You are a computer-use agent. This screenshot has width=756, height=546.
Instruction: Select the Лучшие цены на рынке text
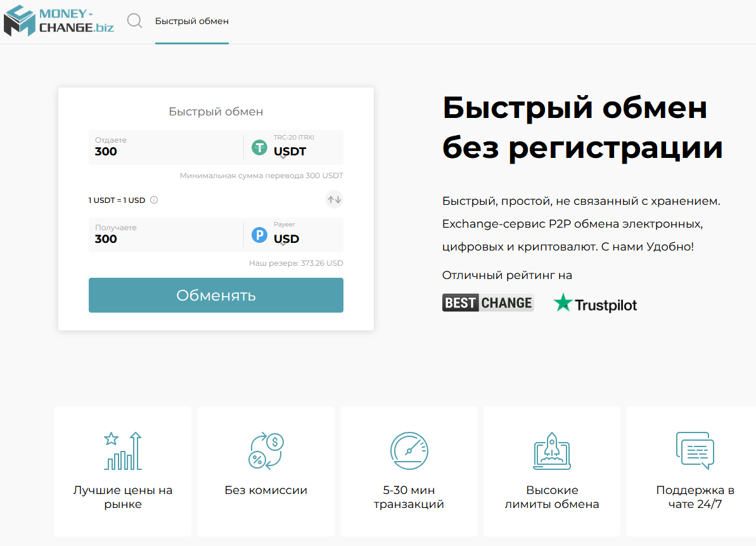point(123,497)
